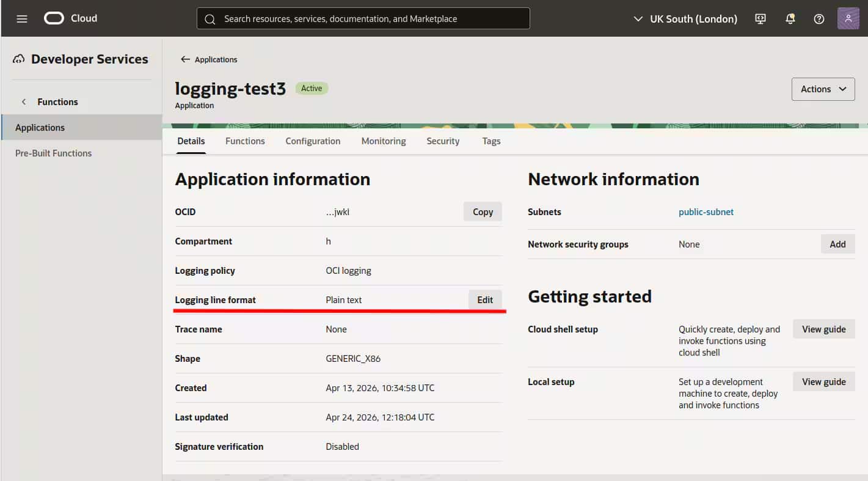This screenshot has width=868, height=481.
Task: Click the Local setup label
Action: pyautogui.click(x=551, y=382)
